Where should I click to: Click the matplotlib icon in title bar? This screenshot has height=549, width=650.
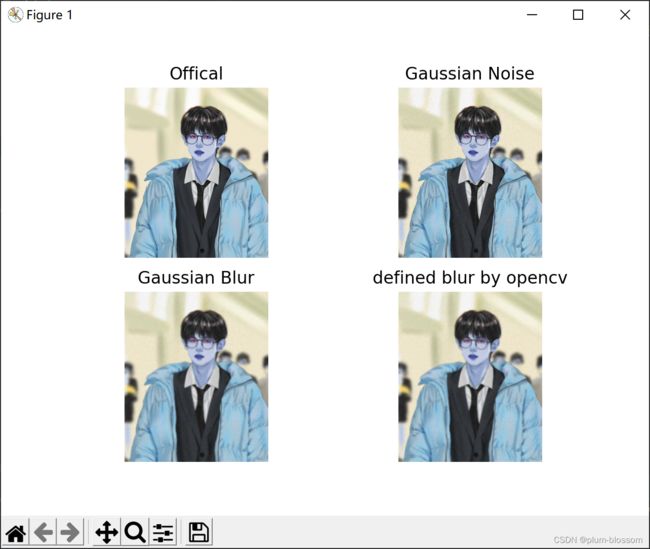pos(15,15)
